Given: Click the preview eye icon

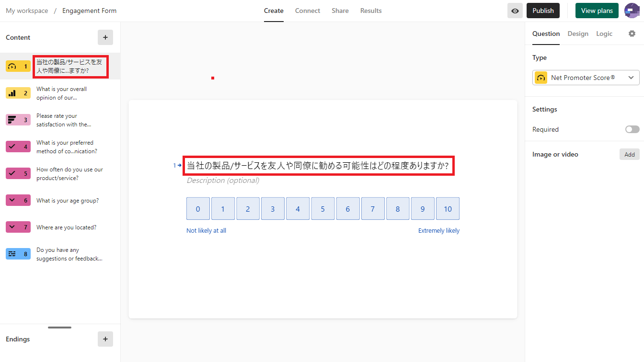Looking at the screenshot, I should 515,11.
